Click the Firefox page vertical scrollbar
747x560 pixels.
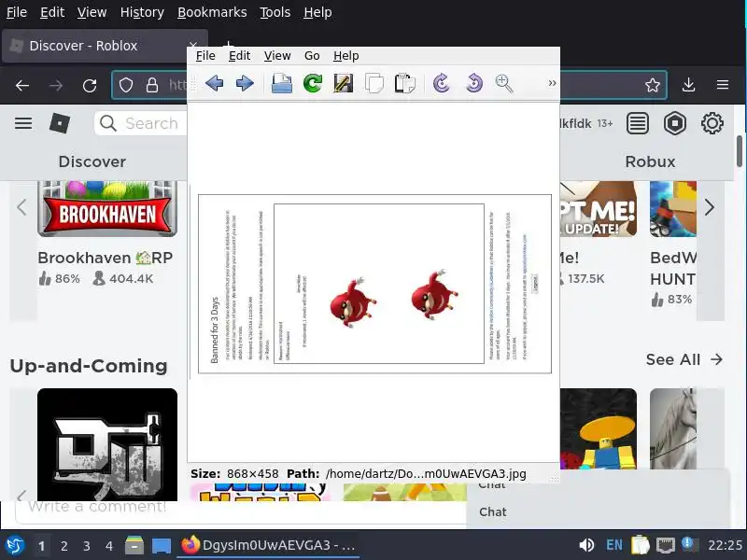tap(740, 151)
